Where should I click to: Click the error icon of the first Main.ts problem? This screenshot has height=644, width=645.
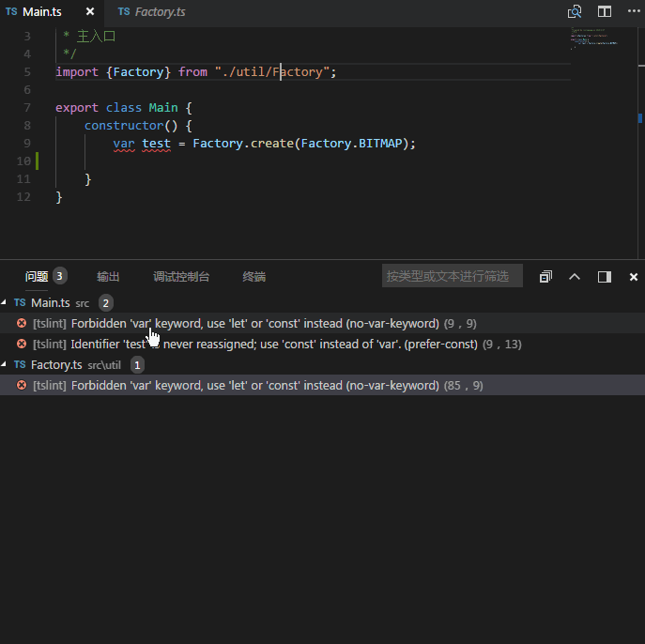tap(22, 323)
